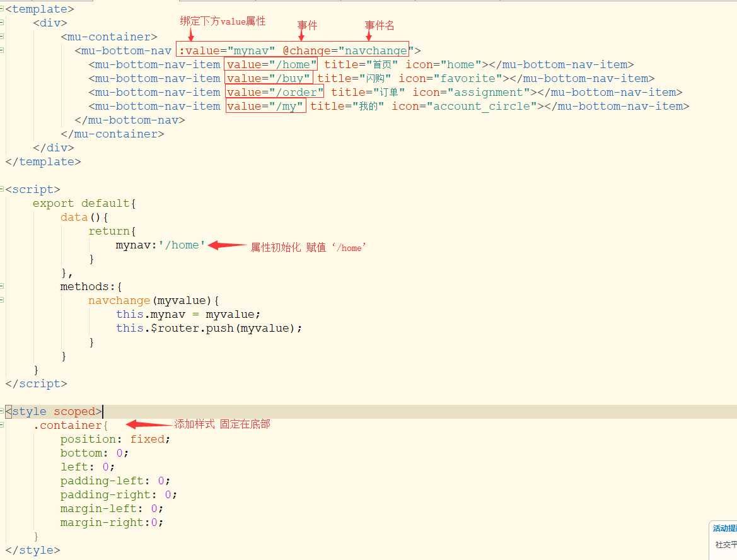Viewport: 737px width, 560px height.
Task: Click the this.mynav = myvalue; line
Action: [188, 314]
